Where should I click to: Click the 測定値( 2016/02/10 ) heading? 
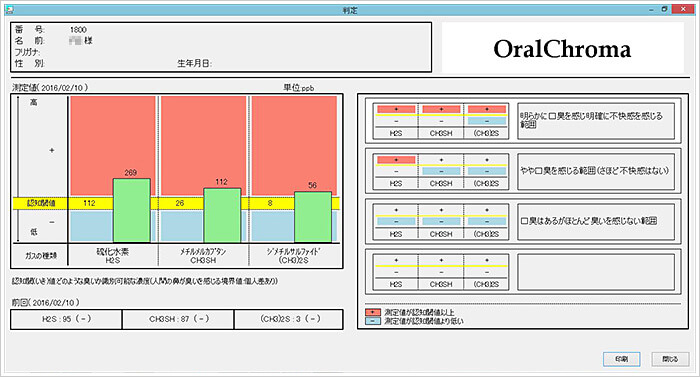click(x=50, y=88)
